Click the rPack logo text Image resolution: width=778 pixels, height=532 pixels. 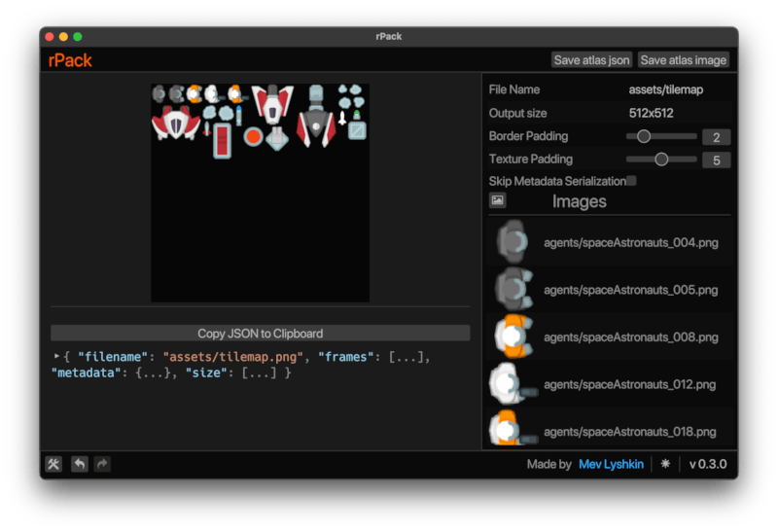[70, 60]
